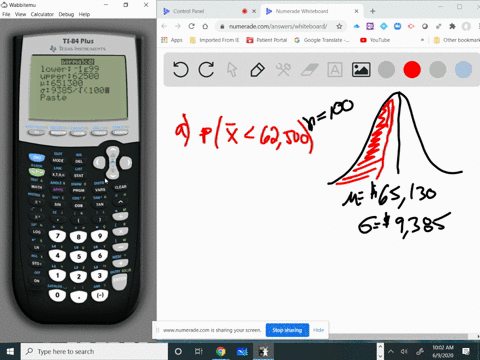
Task: Pick the gray swatch left of red
Action: pyautogui.click(x=386, y=70)
